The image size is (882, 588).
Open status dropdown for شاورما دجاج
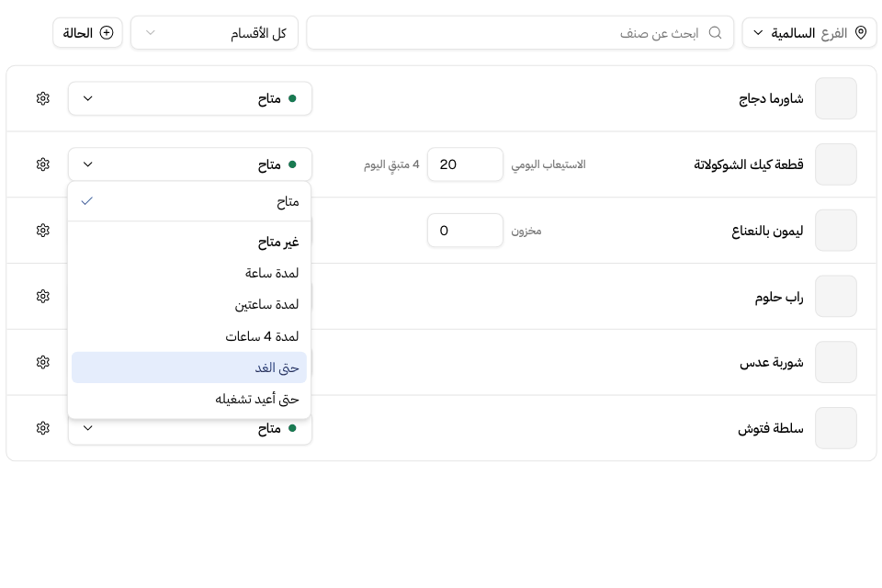190,98
